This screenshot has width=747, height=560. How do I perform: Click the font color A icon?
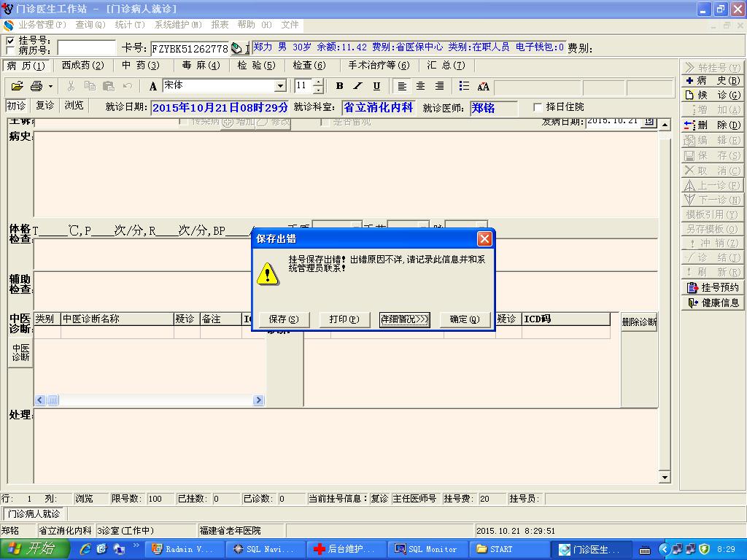(x=153, y=86)
